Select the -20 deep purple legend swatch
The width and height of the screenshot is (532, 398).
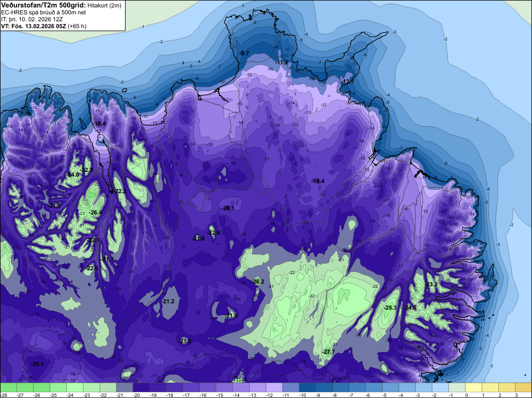pyautogui.click(x=141, y=387)
